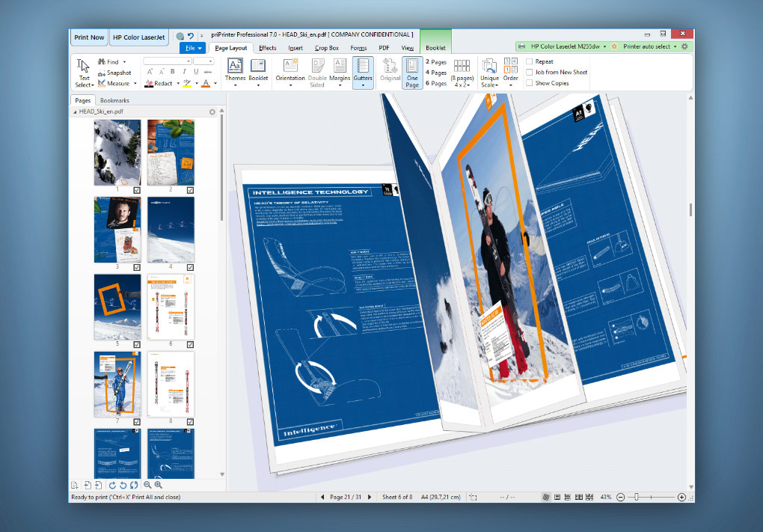Change page Orientation
The height and width of the screenshot is (532, 763).
point(290,73)
